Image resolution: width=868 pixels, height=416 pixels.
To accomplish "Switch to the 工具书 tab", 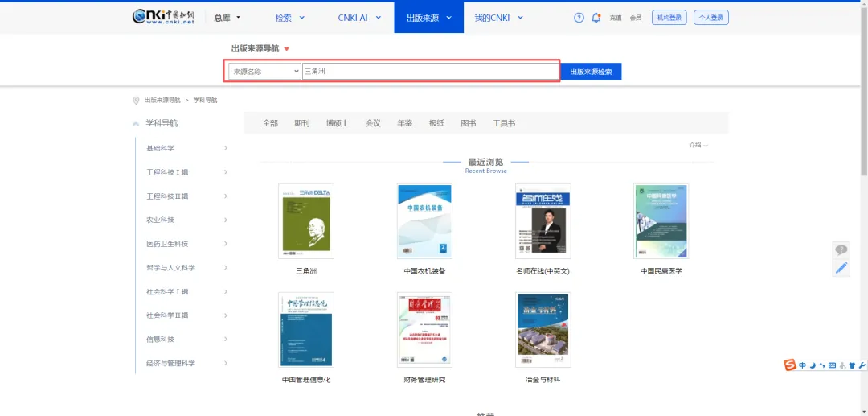I will [504, 124].
